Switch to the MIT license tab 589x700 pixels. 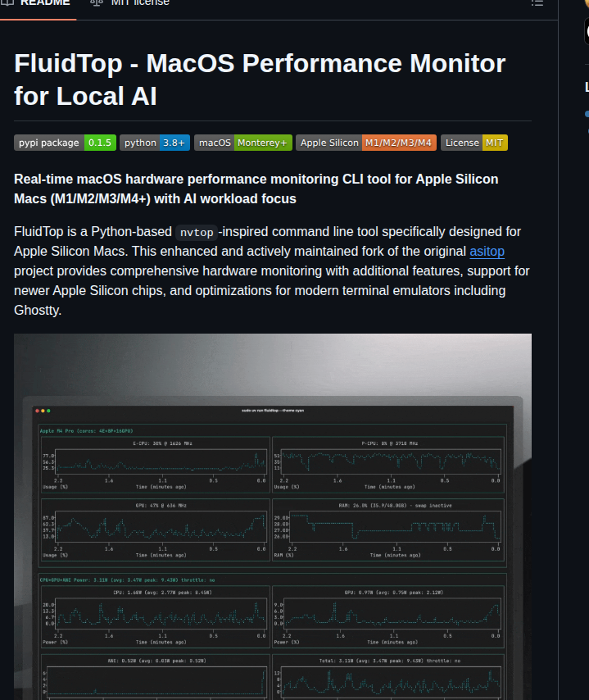click(130, 3)
